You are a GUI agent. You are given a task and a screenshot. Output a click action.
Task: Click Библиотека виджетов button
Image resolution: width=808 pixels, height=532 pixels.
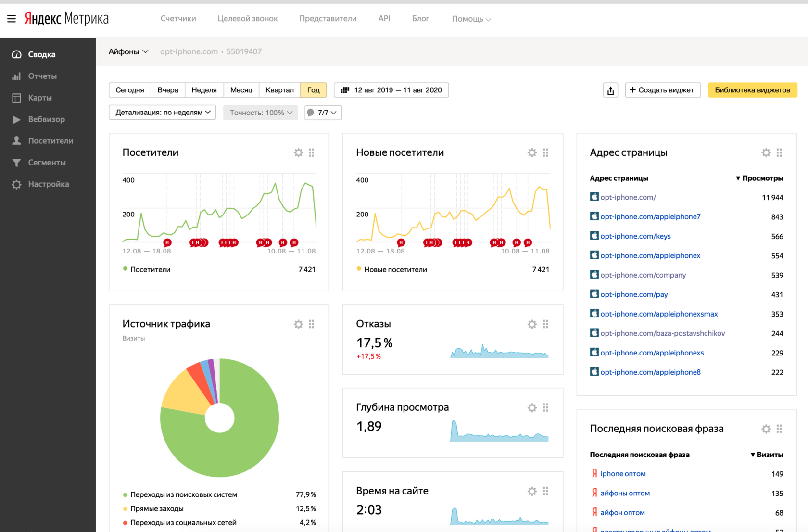[x=753, y=90]
